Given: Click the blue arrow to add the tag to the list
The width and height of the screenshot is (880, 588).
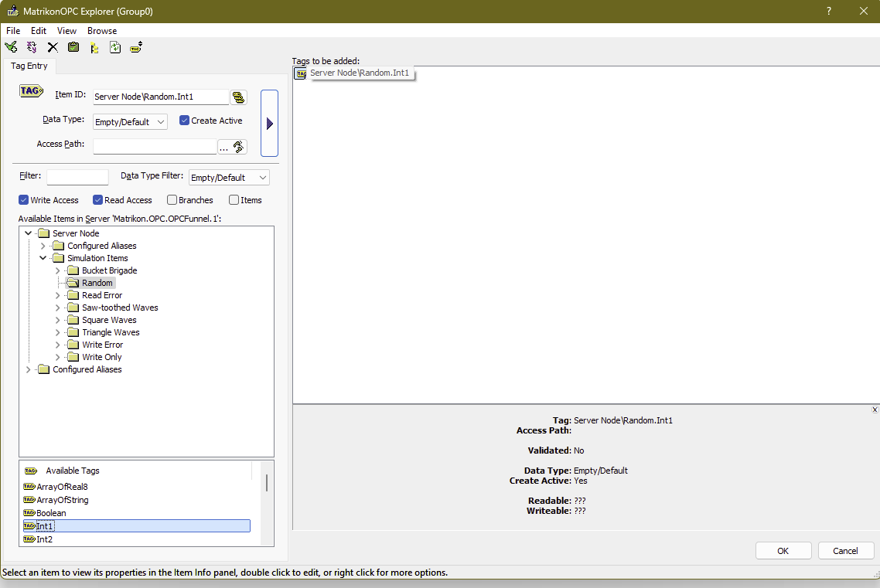Looking at the screenshot, I should click(269, 124).
